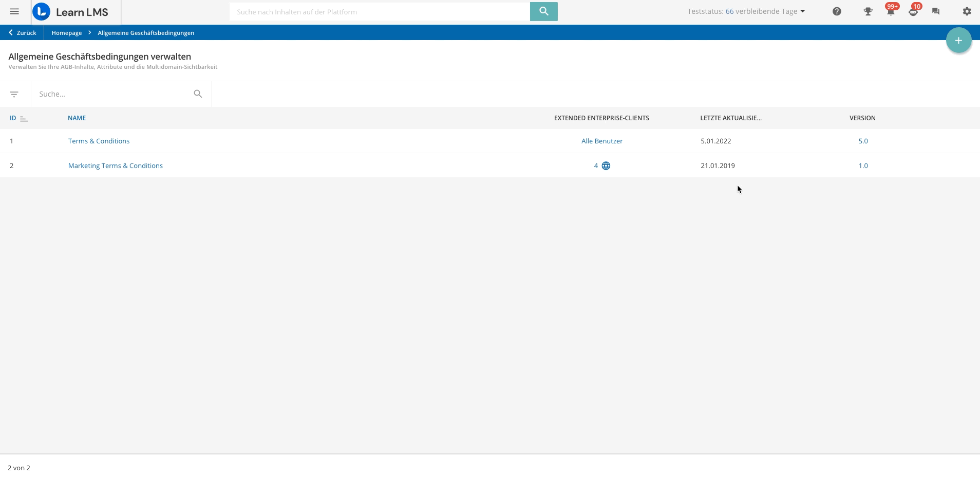
Task: Open version 5.0 link
Action: point(863,141)
